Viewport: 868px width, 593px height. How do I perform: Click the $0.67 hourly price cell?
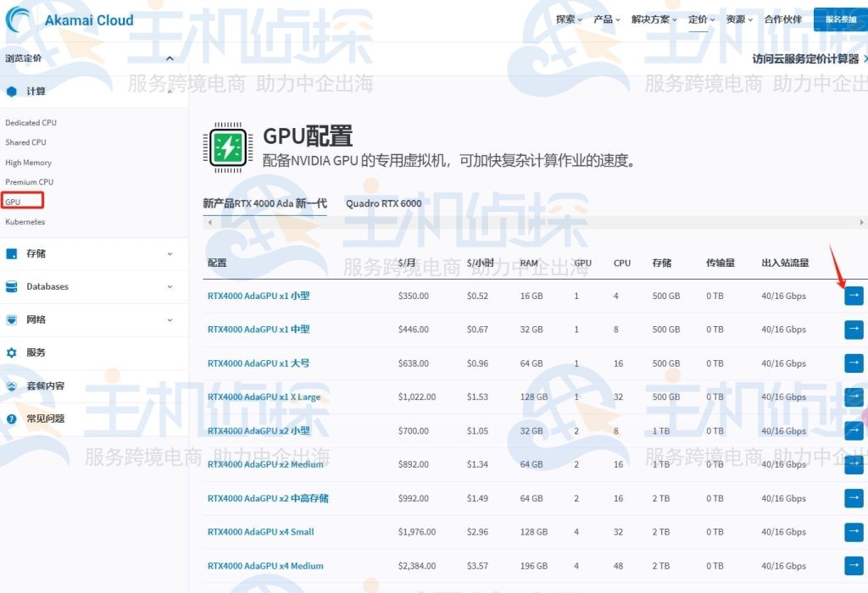point(477,330)
